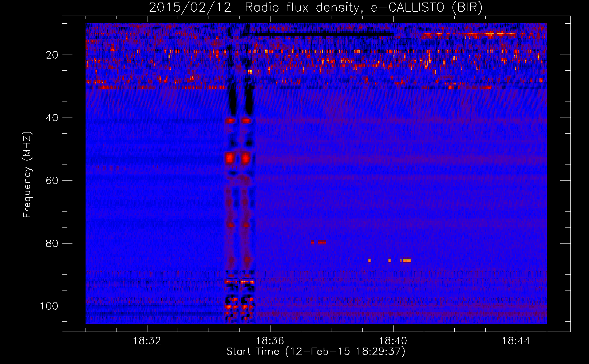Select the 'Frequency (MHZ)' y-axis label

pos(28,175)
